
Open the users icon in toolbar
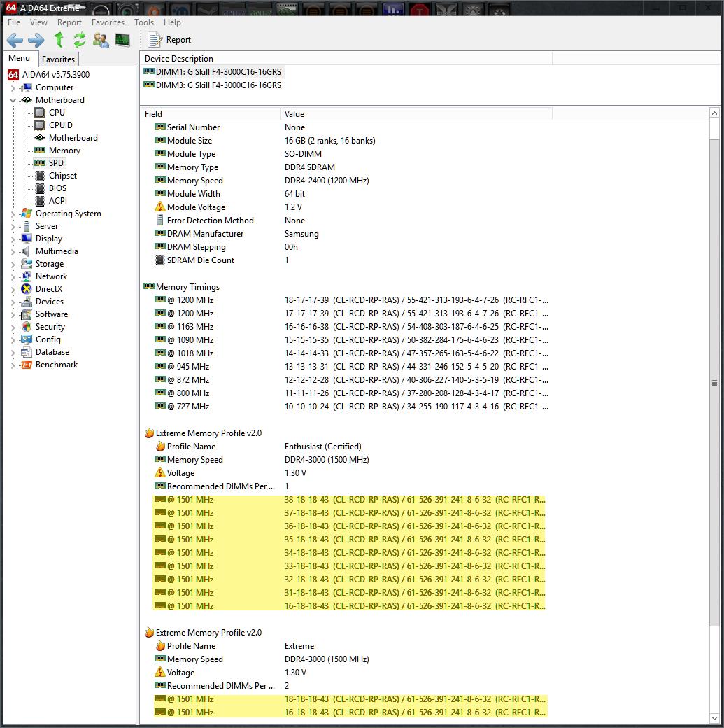pos(101,40)
